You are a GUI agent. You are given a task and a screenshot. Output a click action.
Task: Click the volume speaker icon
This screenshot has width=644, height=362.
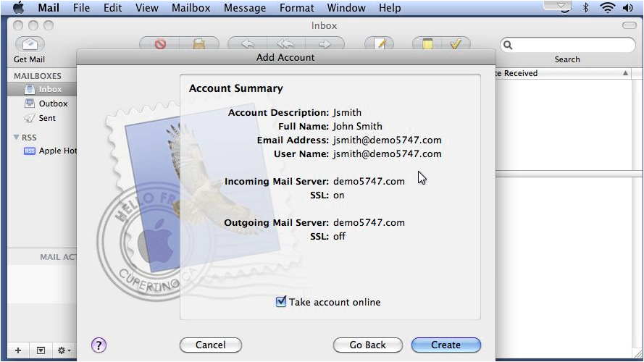pyautogui.click(x=628, y=7)
